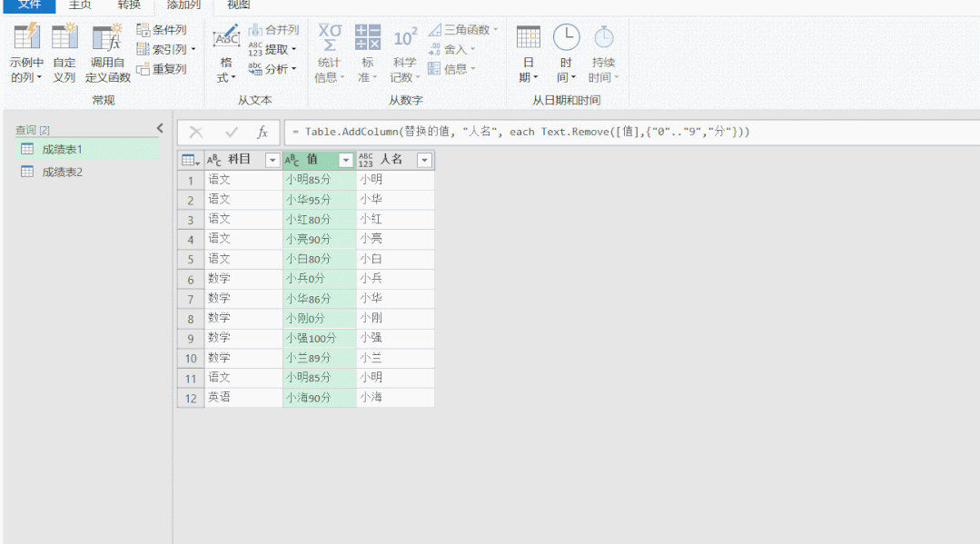Click the 人名 cell 小白
Image resolution: width=980 pixels, height=544 pixels.
(396, 259)
